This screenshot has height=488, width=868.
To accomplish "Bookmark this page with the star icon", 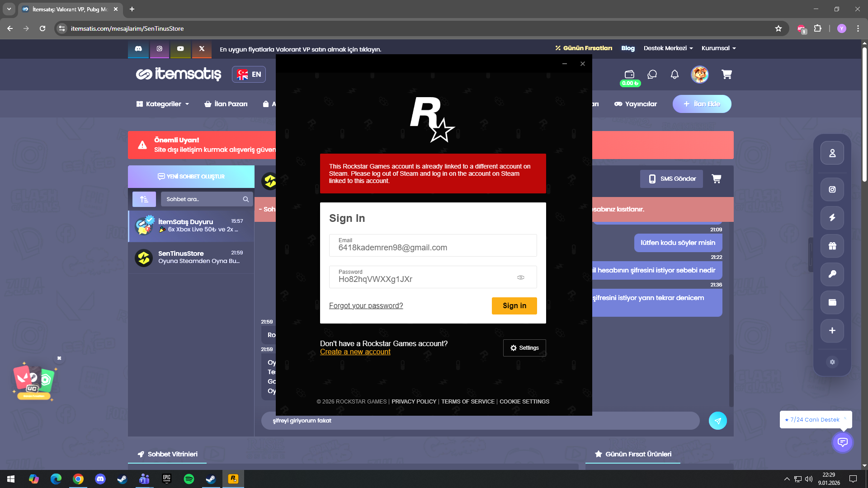I will tap(778, 28).
